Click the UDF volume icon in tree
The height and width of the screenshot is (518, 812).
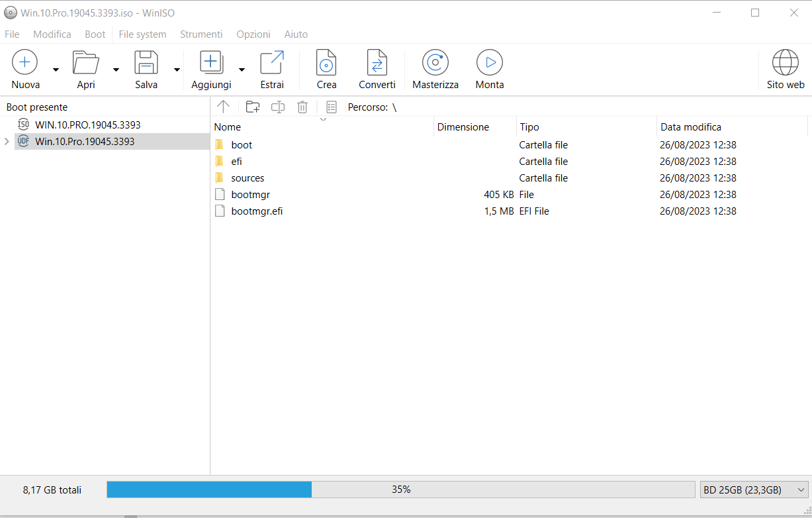coord(24,141)
